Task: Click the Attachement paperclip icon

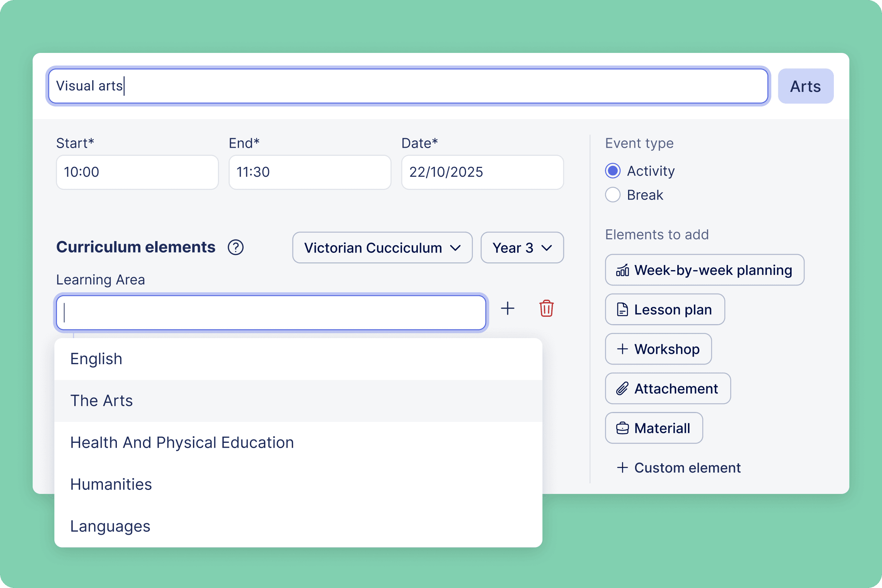Action: coord(622,388)
